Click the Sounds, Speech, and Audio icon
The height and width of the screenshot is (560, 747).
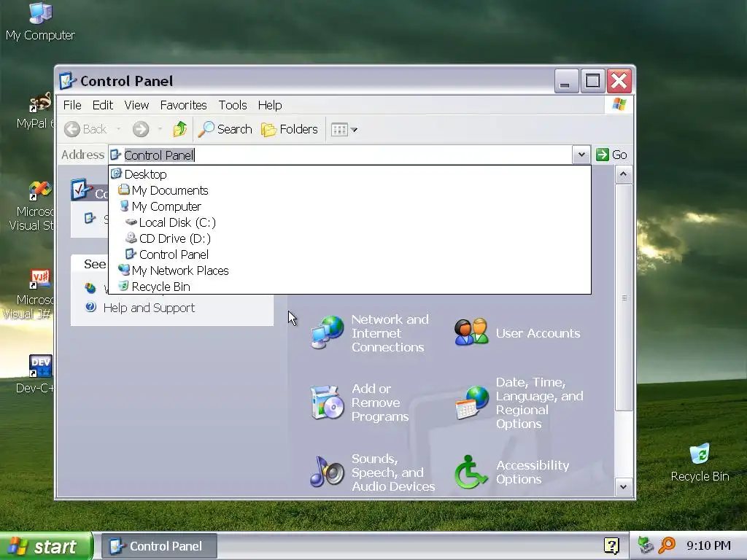[327, 472]
